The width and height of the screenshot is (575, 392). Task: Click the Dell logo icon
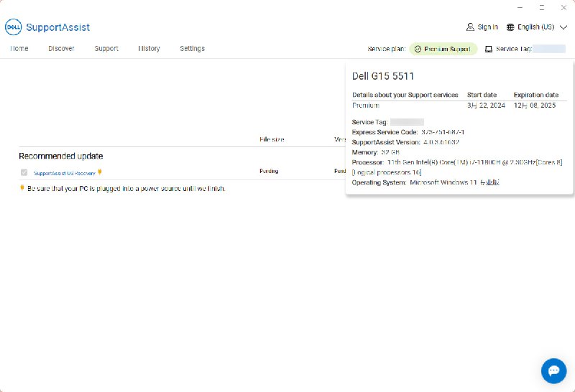[x=14, y=27]
